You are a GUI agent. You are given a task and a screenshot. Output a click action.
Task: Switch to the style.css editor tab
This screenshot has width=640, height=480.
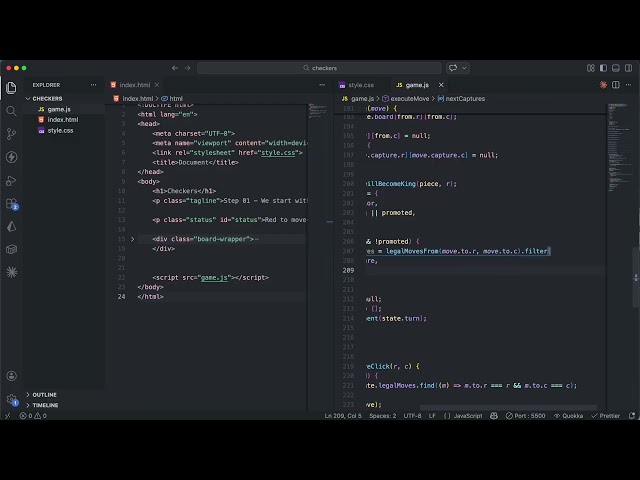[361, 85]
